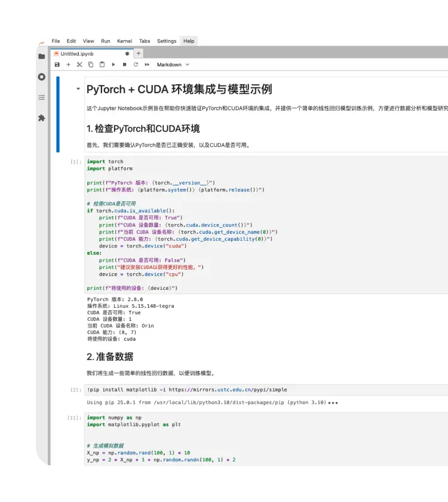The height and width of the screenshot is (502, 448).
Task: Run the selected cell with play icon
Action: click(113, 65)
